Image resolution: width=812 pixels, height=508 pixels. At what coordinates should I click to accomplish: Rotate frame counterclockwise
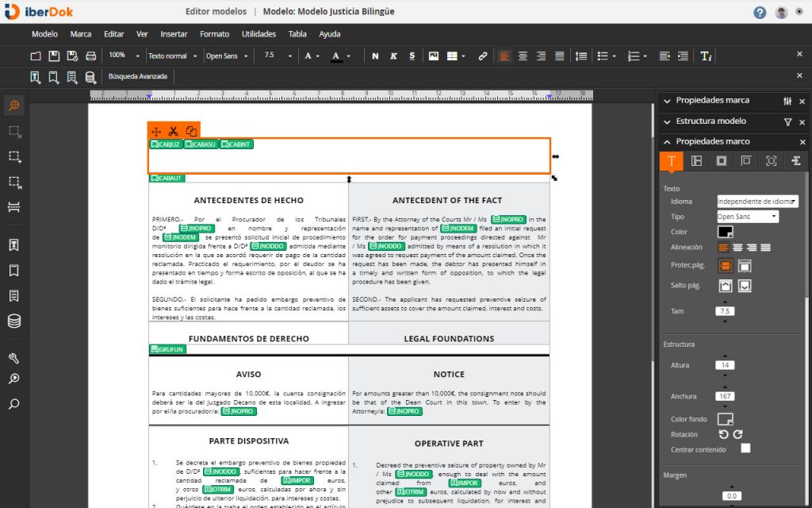(x=723, y=434)
